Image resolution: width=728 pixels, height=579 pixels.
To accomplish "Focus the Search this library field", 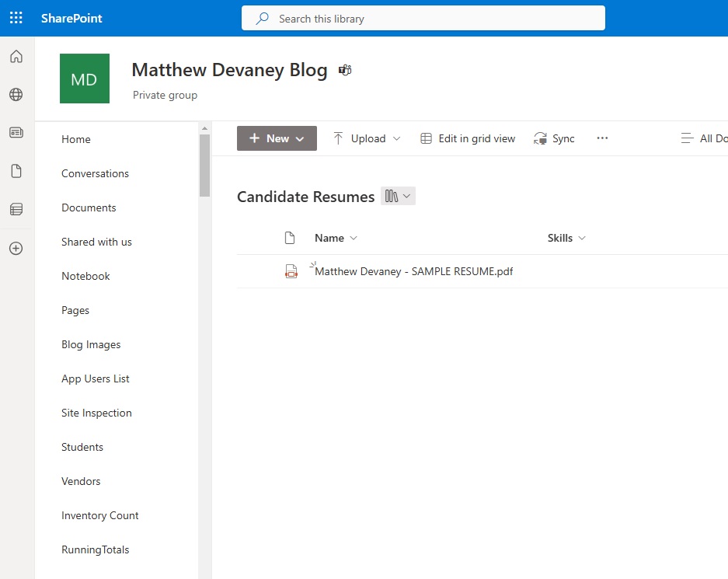I will coord(423,18).
